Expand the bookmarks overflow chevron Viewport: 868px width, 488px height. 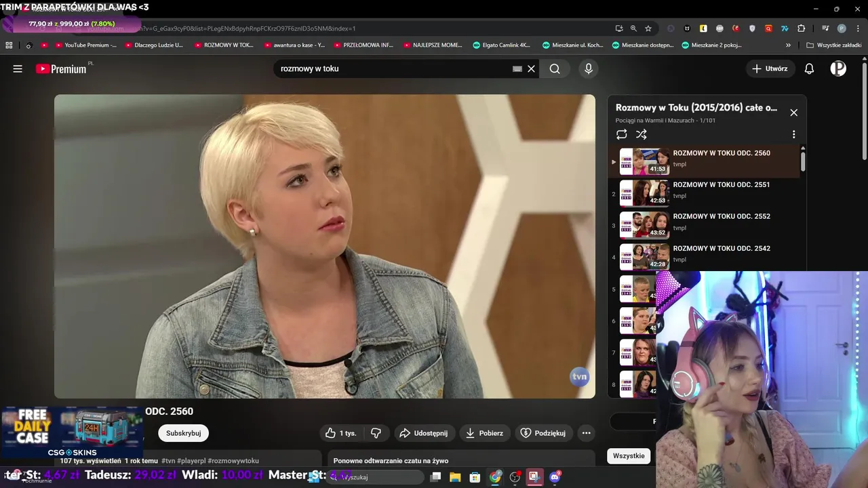pyautogui.click(x=788, y=45)
